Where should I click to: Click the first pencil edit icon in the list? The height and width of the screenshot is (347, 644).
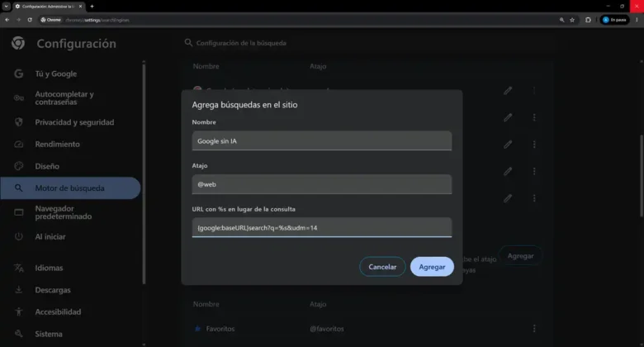pos(508,90)
